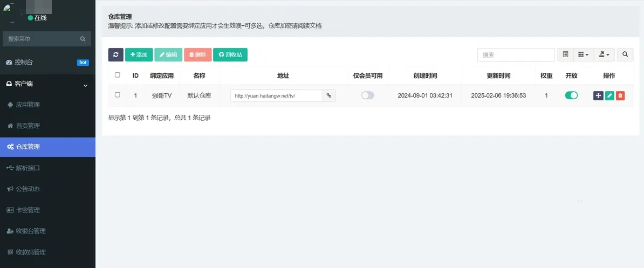The image size is (644, 268).
Task: Click the 搜索菜单 sidebar search box
Action: point(46,39)
